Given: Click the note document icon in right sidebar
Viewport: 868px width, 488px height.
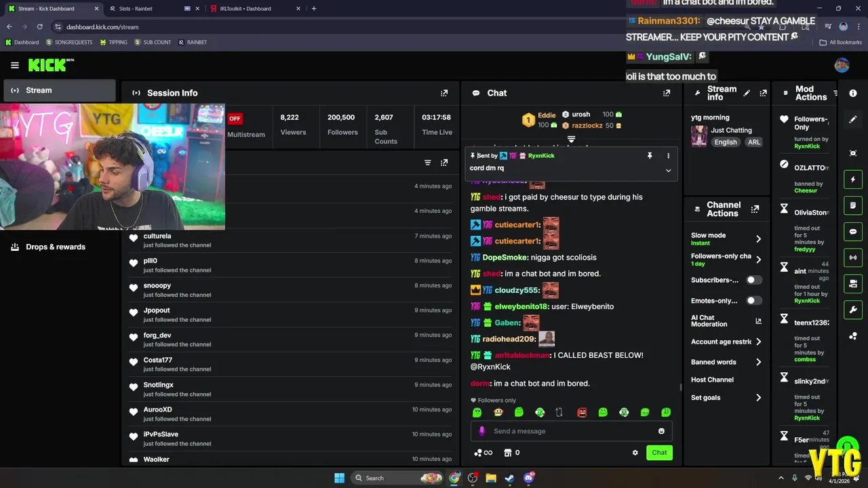Looking at the screenshot, I should (853, 205).
